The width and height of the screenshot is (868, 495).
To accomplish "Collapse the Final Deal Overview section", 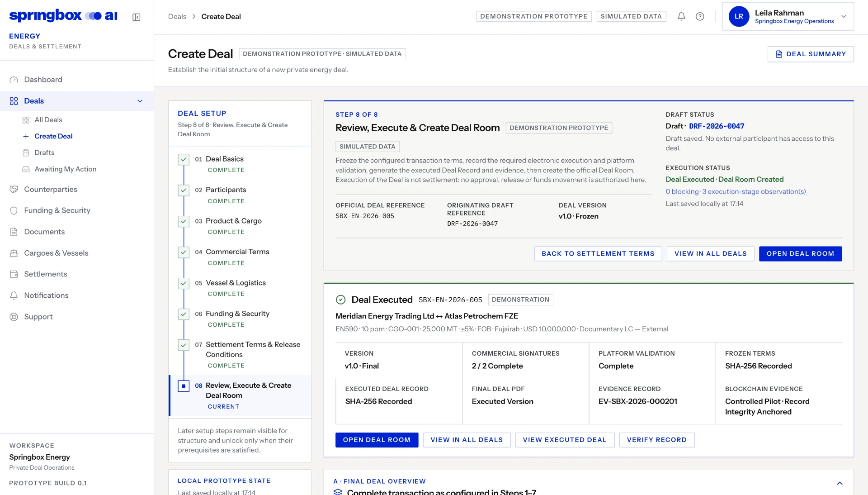I will [840, 483].
